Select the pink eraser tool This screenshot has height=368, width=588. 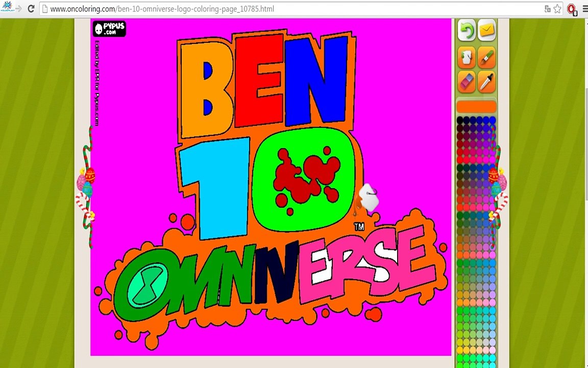[467, 82]
